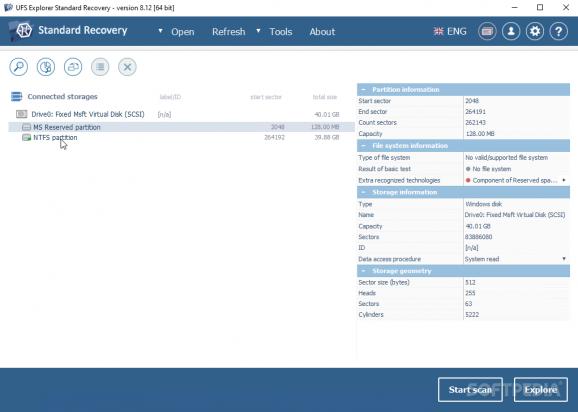Image resolution: width=578 pixels, height=412 pixels.
Task: Expand the dropdown arrow beside Open
Action: (x=160, y=31)
